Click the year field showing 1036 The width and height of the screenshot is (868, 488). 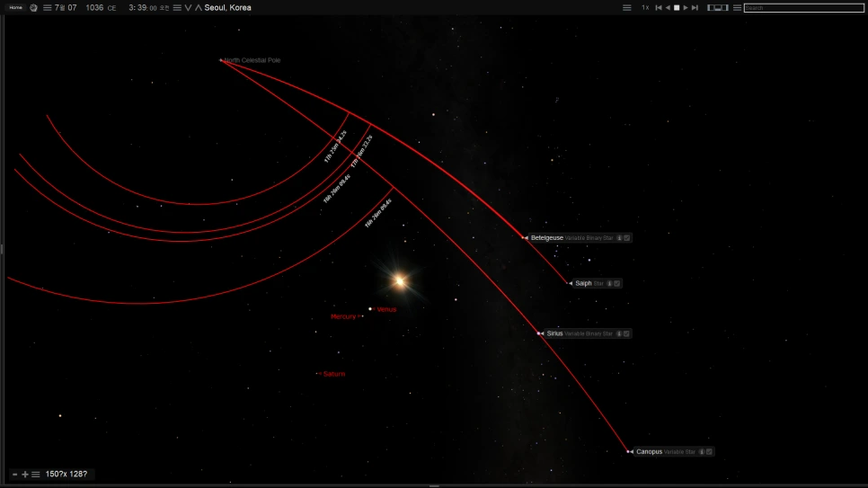click(94, 8)
